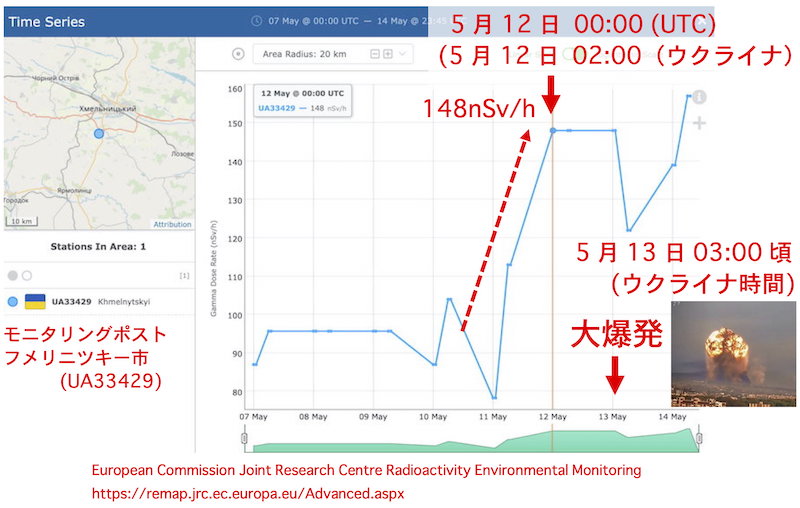The height and width of the screenshot is (508, 800).
Task: Select the UA33429 Khmelnytskyi station row
Action: 99,301
